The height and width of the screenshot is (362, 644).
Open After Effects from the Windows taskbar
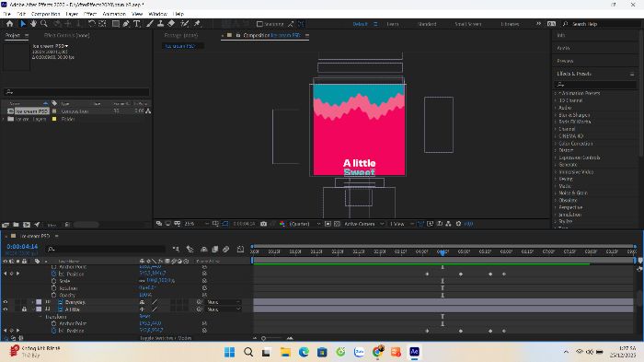(x=414, y=352)
